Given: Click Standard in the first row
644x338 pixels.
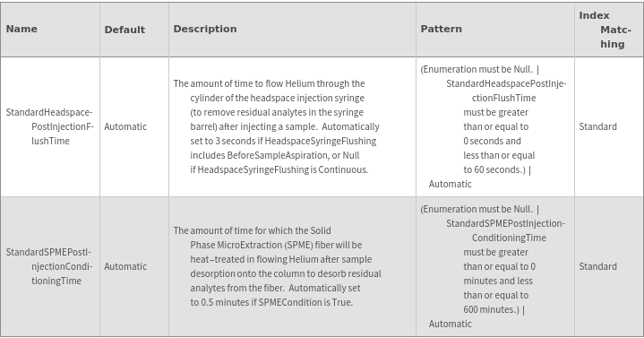Looking at the screenshot, I should tap(598, 126).
